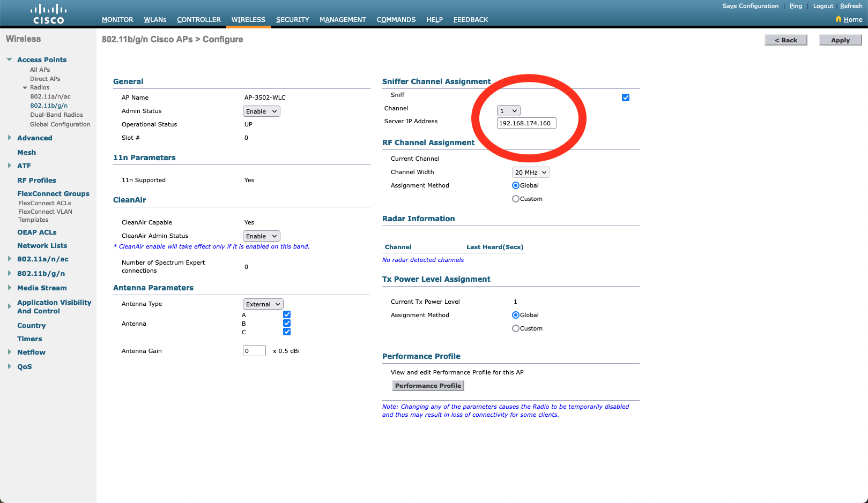The image size is (868, 503).
Task: Open Country settings in sidebar
Action: coord(31,325)
